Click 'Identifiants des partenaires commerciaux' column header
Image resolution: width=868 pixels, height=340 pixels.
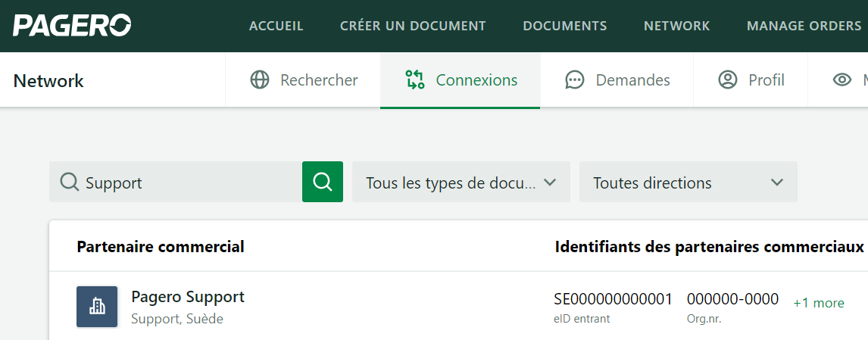click(710, 246)
